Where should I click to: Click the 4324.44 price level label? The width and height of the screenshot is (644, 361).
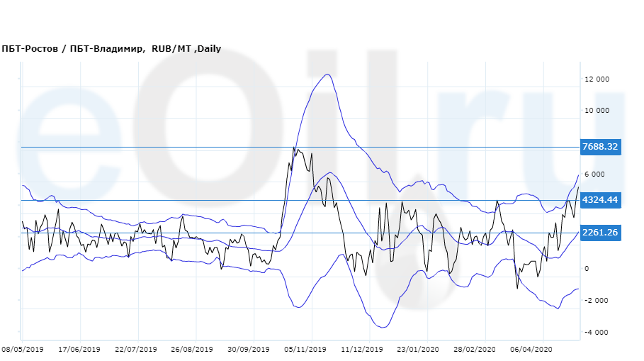tap(600, 200)
